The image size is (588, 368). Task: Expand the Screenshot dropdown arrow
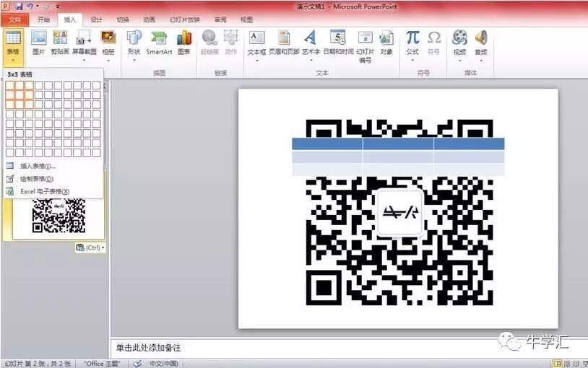(x=84, y=61)
